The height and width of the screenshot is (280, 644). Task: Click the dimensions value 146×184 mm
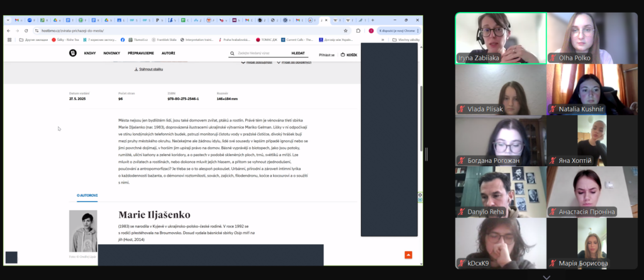coord(227,99)
